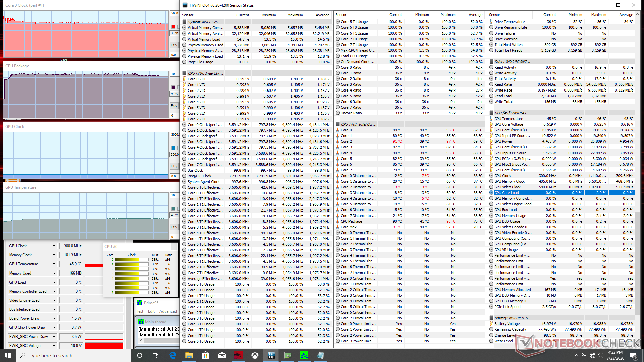Select the Ring/LLC Clock row
The width and height of the screenshot is (644, 362).
coord(256,176)
